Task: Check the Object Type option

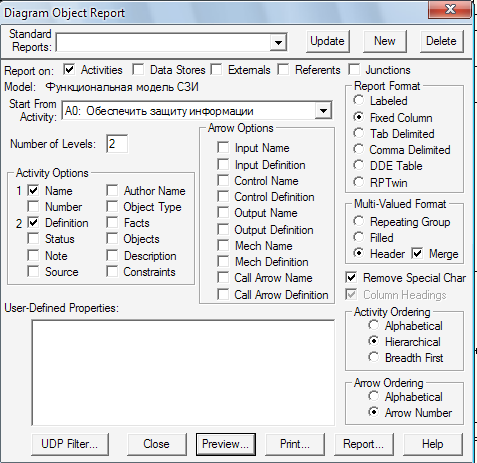Action: [112, 207]
